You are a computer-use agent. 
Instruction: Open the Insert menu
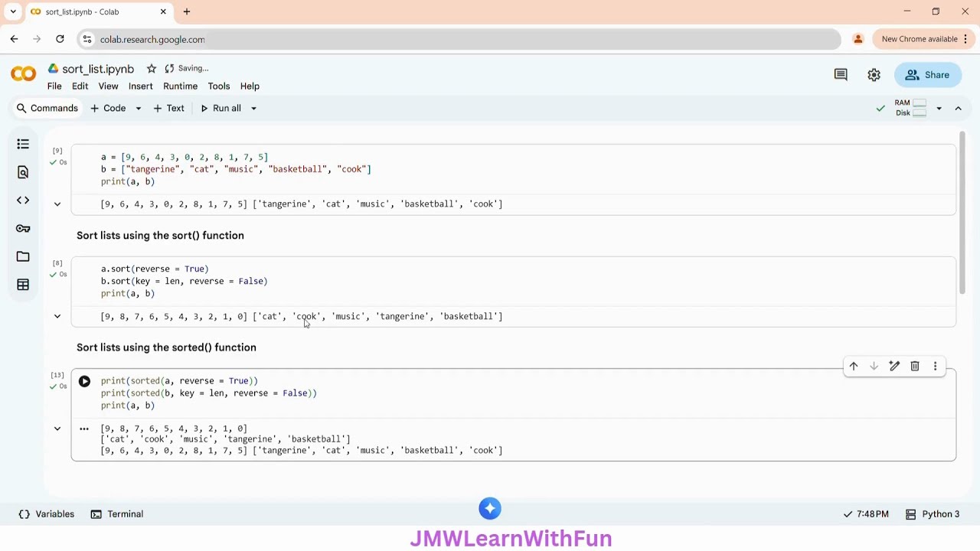coord(141,86)
